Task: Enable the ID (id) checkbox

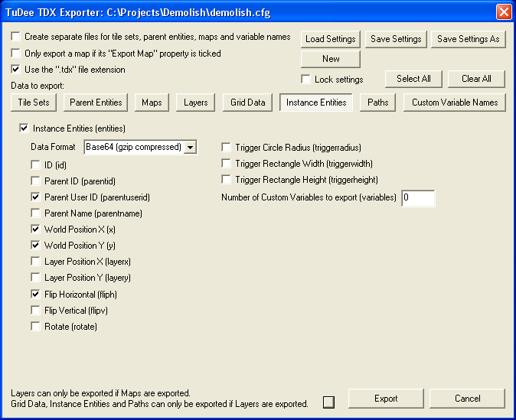Action: 35,164
